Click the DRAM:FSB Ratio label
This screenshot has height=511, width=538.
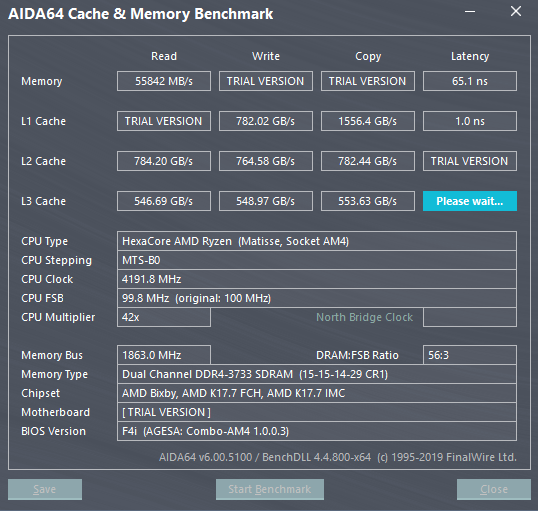tap(357, 355)
